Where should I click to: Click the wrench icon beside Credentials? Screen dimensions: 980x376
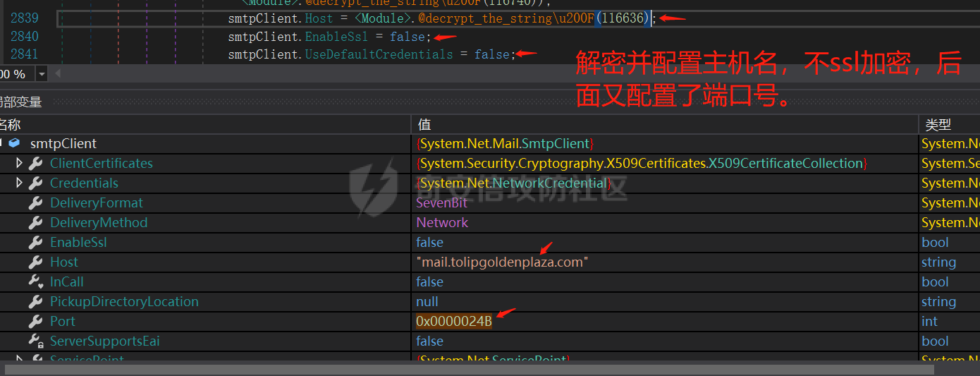pos(35,183)
